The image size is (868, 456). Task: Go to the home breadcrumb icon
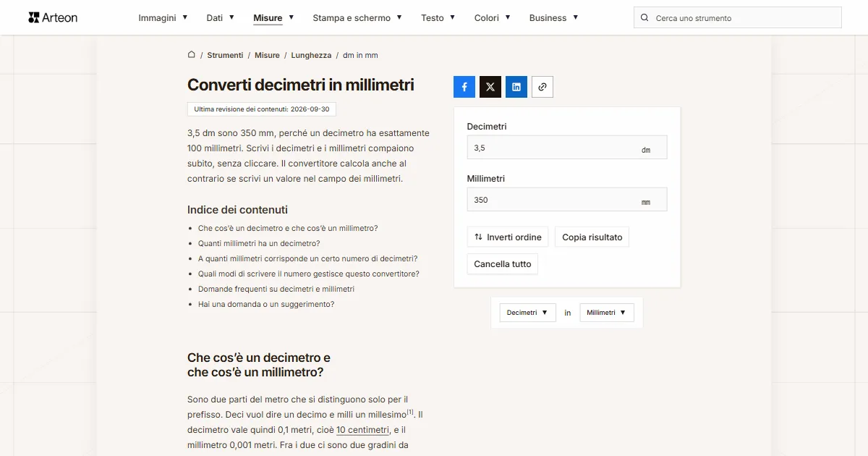(x=192, y=54)
